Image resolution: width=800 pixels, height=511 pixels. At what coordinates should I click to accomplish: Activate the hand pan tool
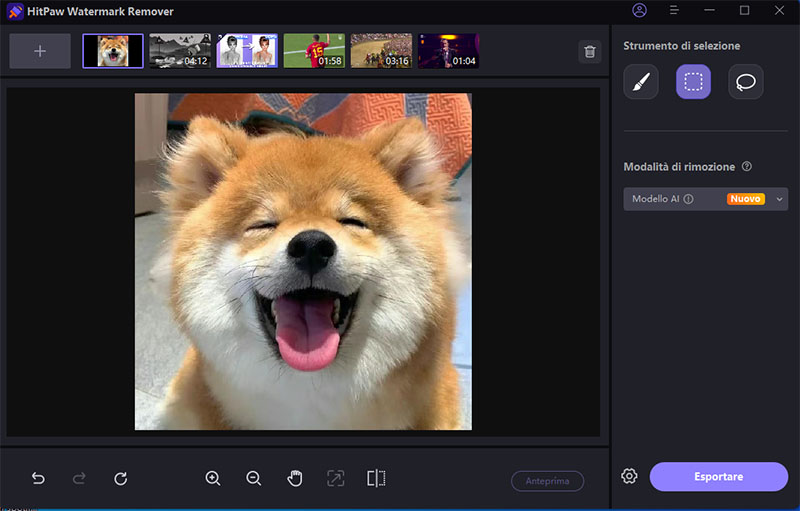(x=295, y=479)
